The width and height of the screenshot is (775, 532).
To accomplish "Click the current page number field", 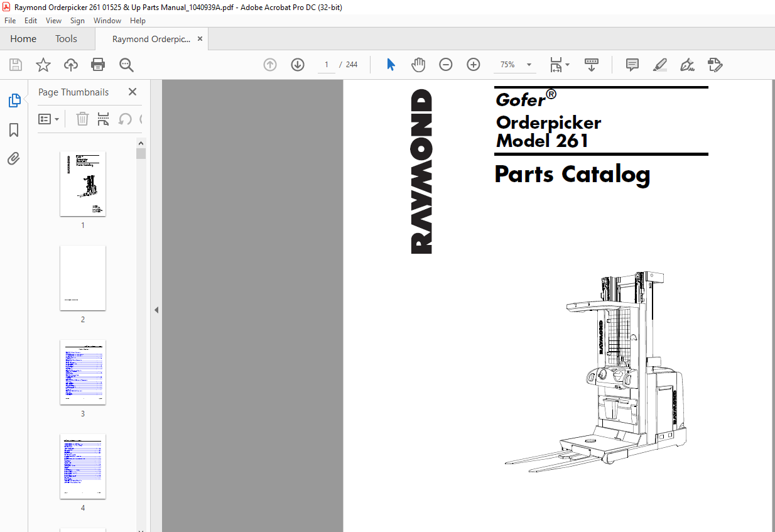I will [327, 65].
